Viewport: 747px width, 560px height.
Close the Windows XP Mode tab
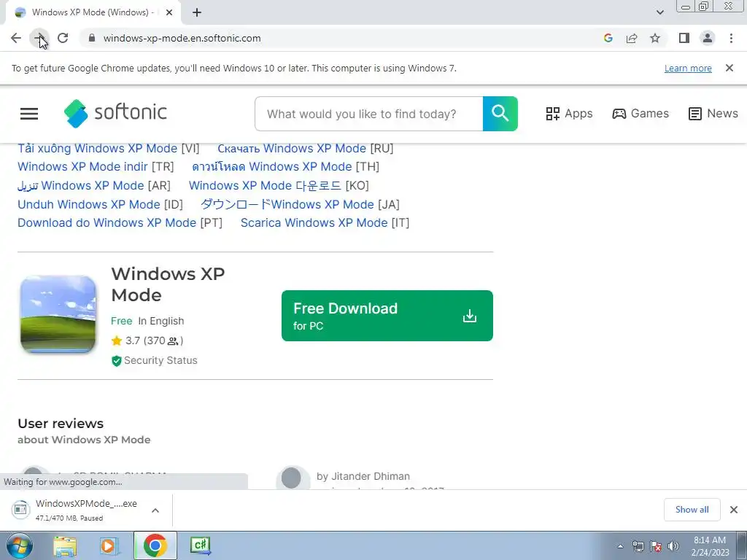click(169, 12)
